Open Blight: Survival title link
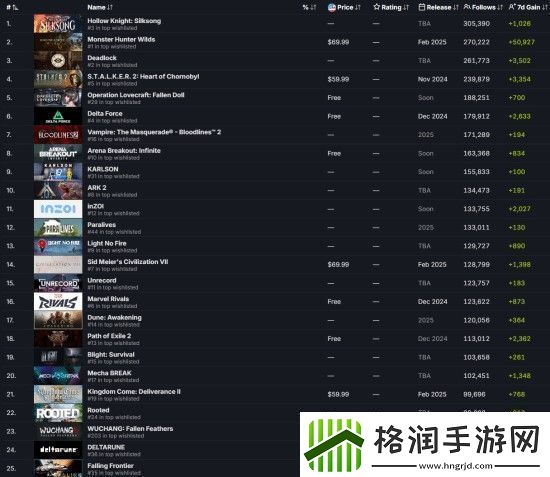The width and height of the screenshot is (550, 477). [111, 355]
